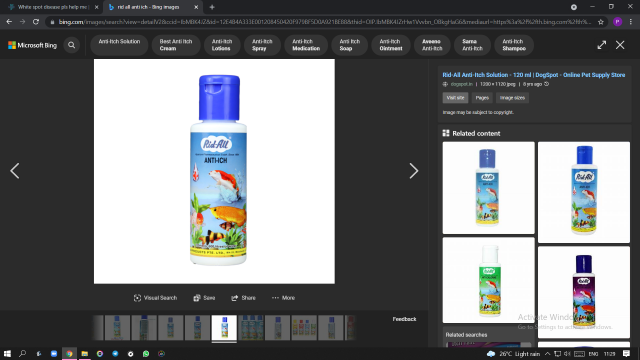Click the main Rid-All bottle image
The image size is (640, 360).
point(214,171)
